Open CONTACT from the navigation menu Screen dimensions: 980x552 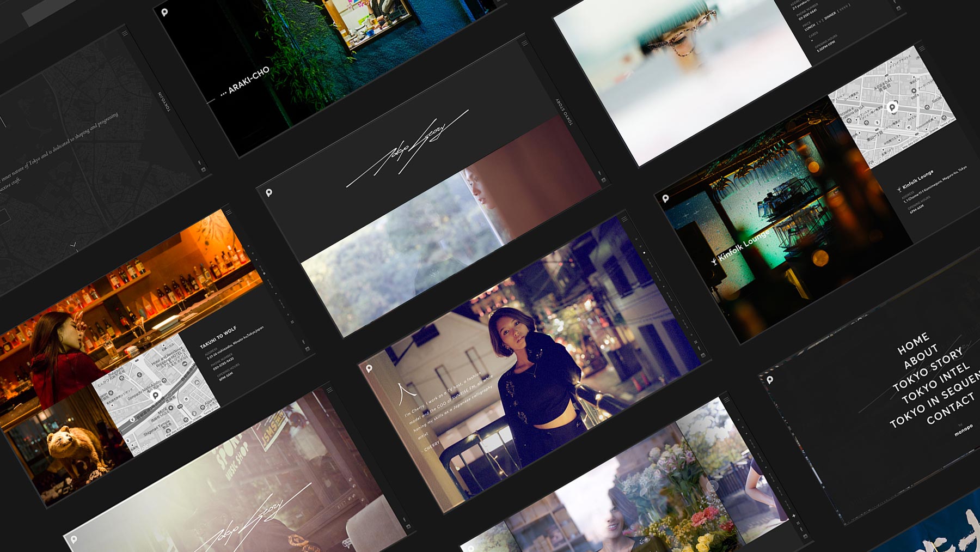pos(950,409)
